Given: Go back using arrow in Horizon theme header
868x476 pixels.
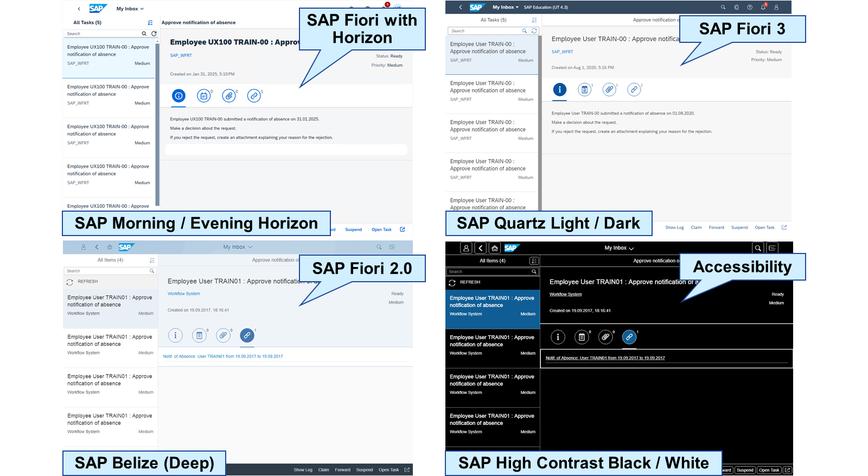Looking at the screenshot, I should coord(79,9).
